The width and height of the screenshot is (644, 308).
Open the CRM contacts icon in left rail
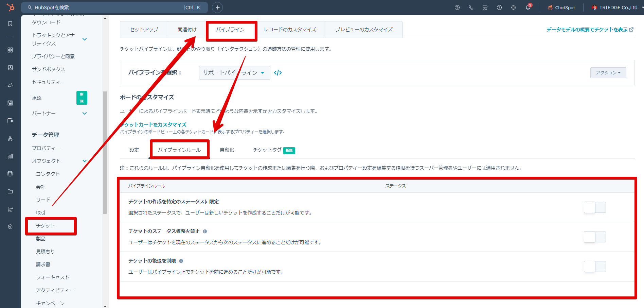(10, 68)
